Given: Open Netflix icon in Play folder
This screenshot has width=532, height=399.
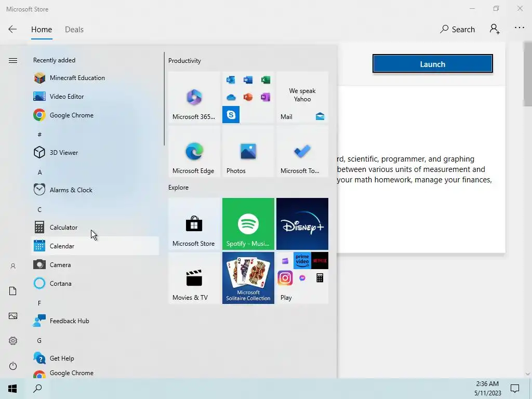Looking at the screenshot, I should pos(320,261).
